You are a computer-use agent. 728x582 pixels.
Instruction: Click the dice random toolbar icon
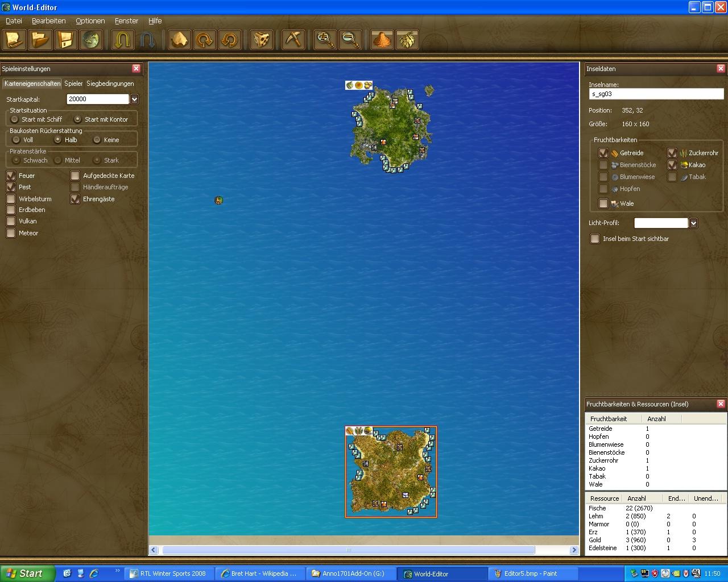[x=262, y=40]
